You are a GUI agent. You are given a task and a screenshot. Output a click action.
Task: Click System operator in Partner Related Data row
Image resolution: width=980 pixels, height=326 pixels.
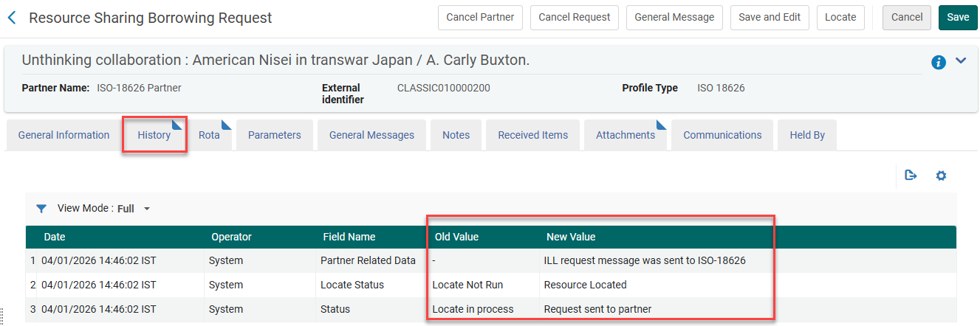226,260
